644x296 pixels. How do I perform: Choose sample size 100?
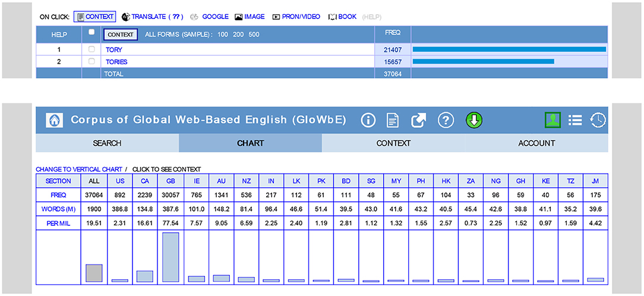click(223, 34)
